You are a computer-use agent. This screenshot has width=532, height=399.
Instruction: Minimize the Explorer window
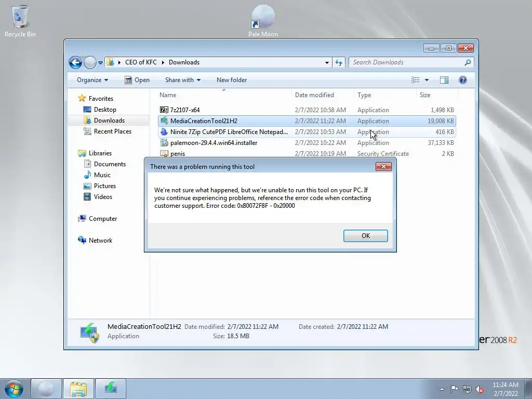pos(431,48)
